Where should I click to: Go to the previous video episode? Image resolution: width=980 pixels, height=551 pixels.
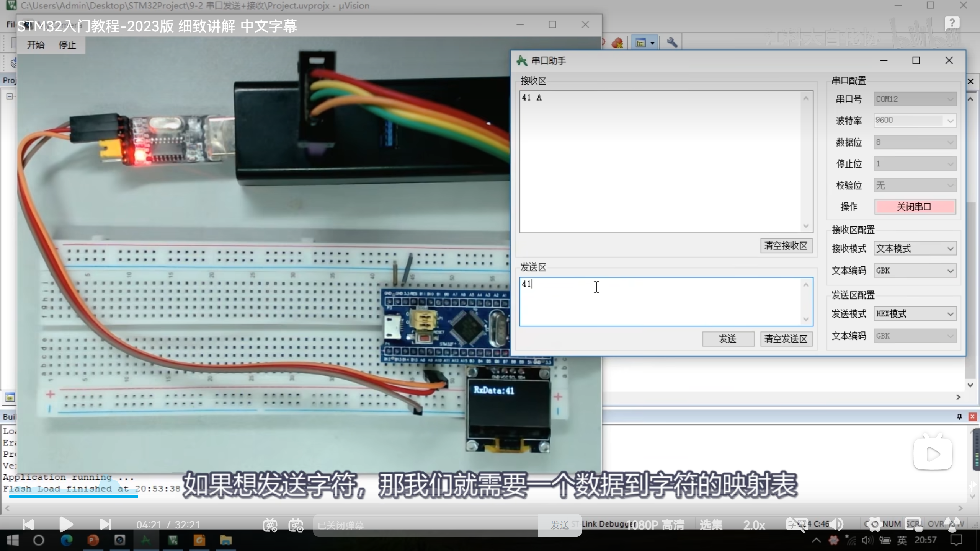point(28,525)
